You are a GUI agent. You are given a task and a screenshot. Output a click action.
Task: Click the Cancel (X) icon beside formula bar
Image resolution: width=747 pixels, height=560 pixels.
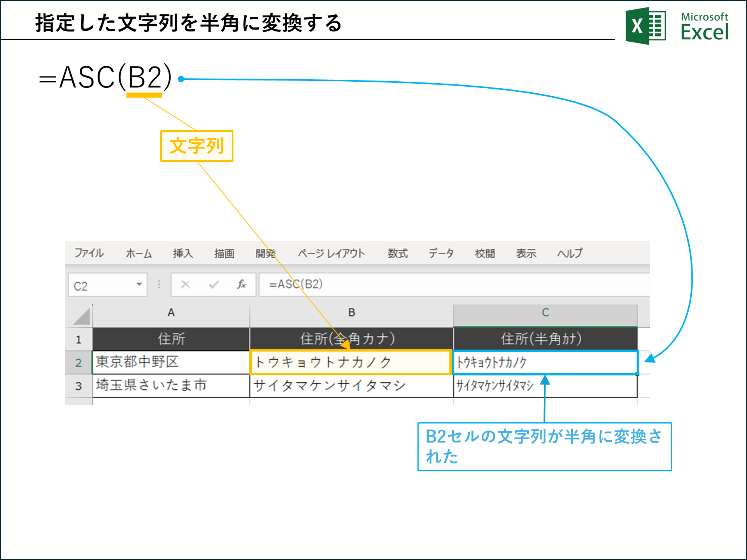click(186, 285)
